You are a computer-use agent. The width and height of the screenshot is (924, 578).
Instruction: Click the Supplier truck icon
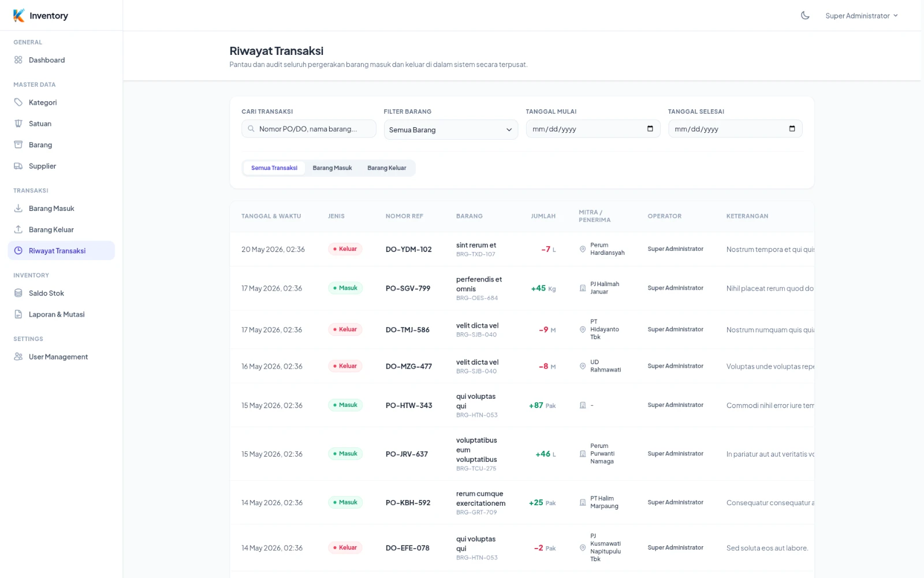tap(18, 166)
